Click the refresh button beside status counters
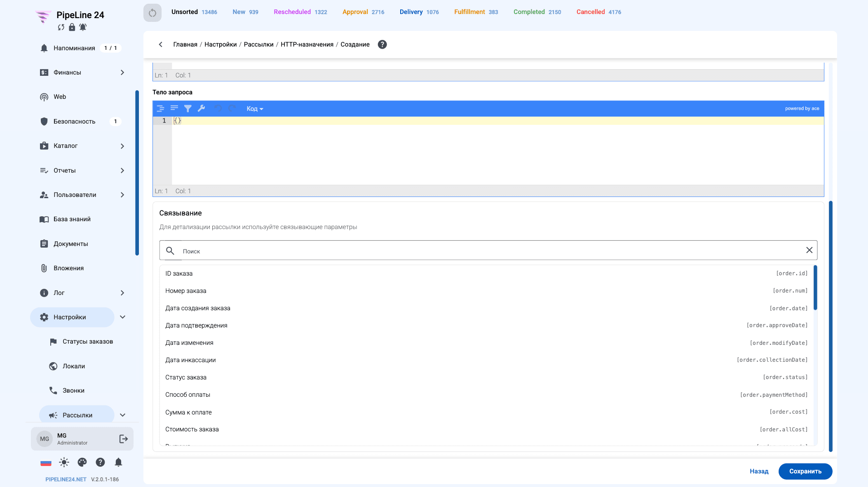This screenshot has height=487, width=868. tap(152, 13)
